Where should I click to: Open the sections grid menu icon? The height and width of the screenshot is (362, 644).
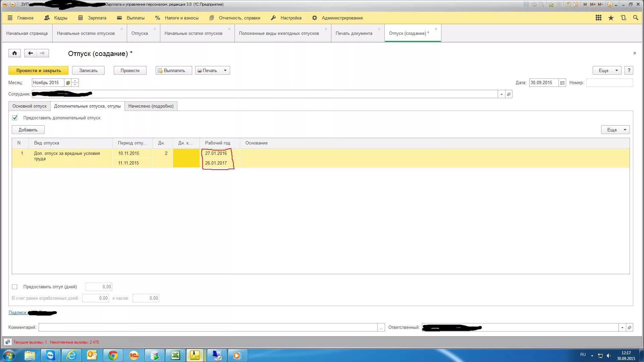pyautogui.click(x=598, y=18)
